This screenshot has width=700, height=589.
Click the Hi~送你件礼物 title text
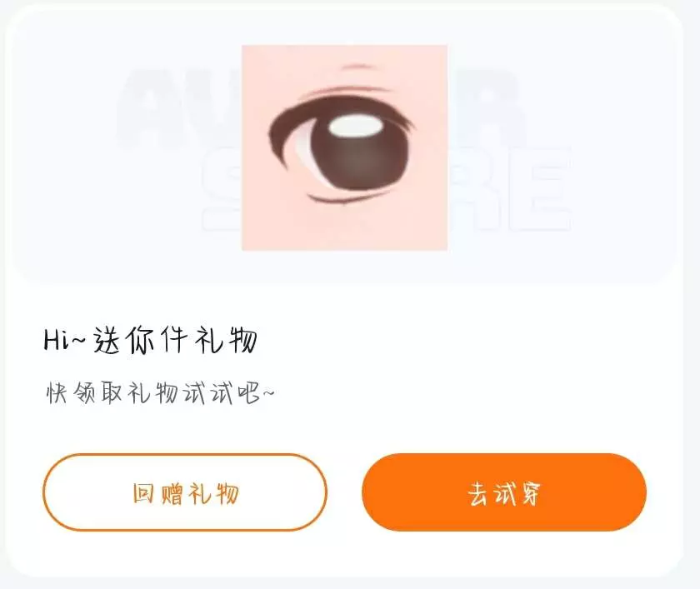tap(151, 341)
